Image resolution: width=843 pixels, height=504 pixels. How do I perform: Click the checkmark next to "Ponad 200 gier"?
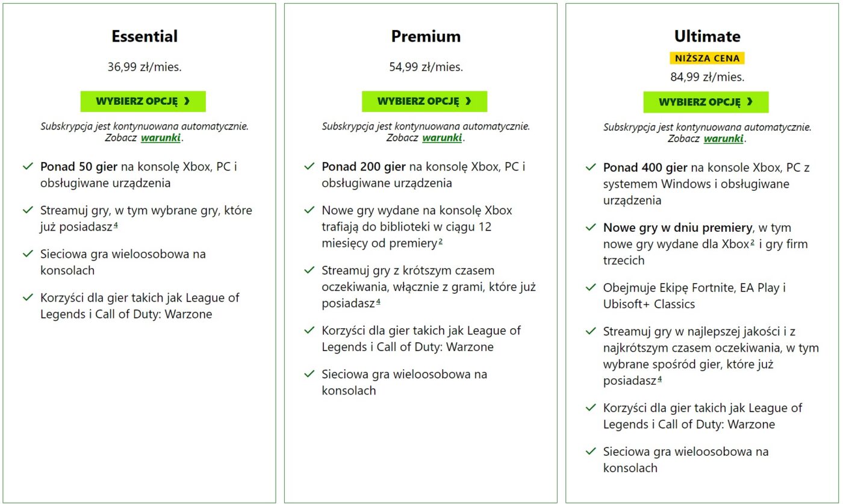(x=309, y=167)
